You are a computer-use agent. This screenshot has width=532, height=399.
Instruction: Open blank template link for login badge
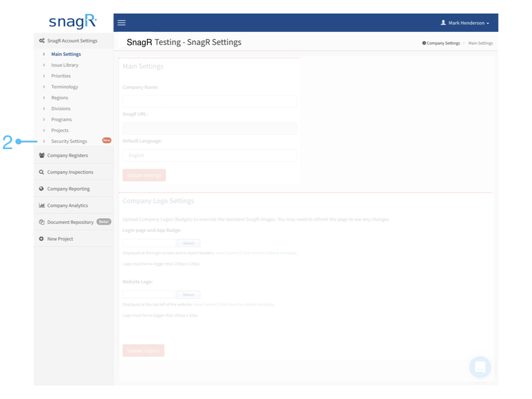269,253
